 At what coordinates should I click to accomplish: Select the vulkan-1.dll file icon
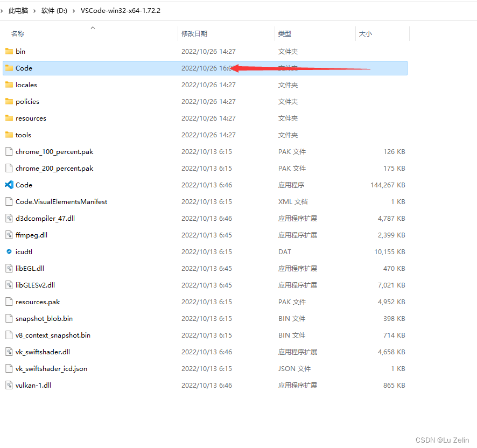9,386
